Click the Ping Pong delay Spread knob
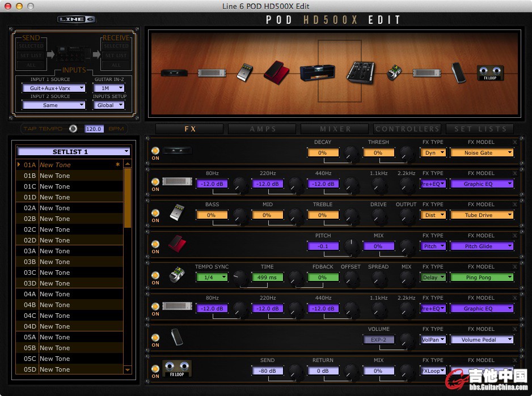This screenshot has width=532, height=396. [x=379, y=278]
